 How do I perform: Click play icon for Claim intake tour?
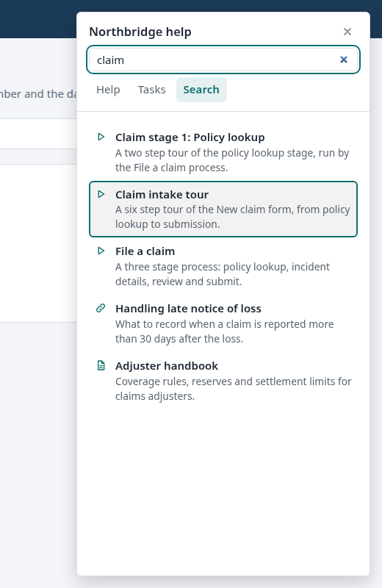coord(101,194)
